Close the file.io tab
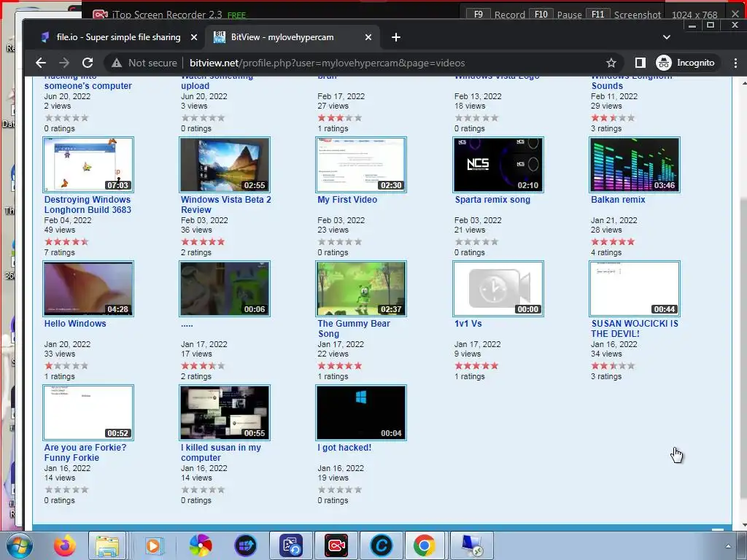Image resolution: width=747 pixels, height=560 pixels. coord(194,37)
